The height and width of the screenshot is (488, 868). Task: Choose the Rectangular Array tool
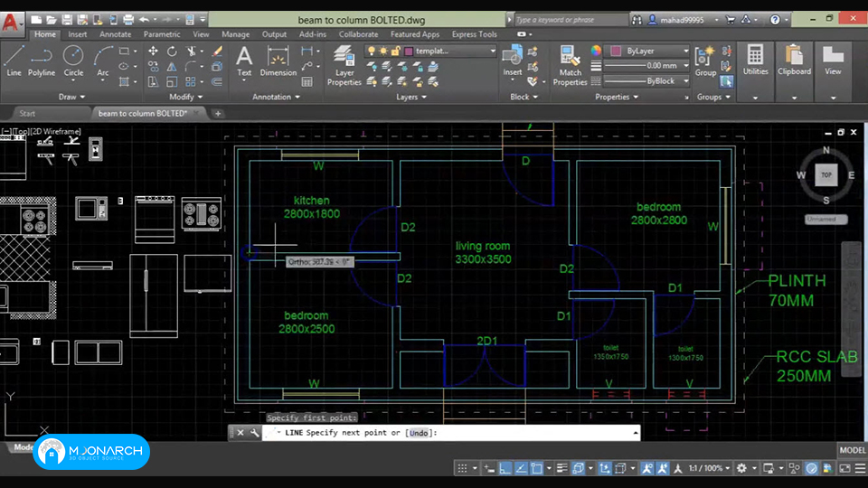[191, 82]
